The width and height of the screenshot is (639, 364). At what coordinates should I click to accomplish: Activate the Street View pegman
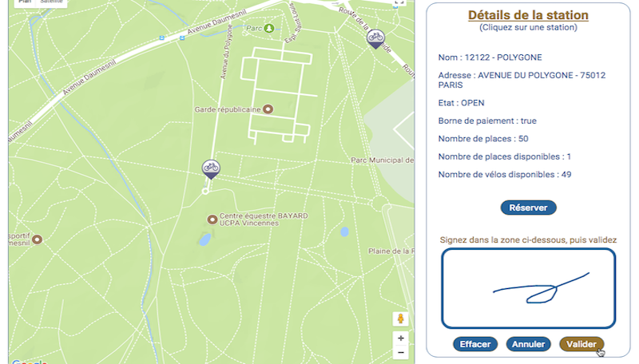pos(400,318)
